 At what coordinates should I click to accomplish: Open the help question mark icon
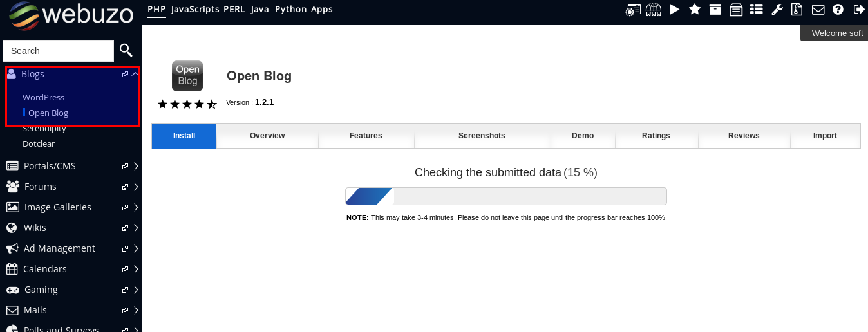coord(838,10)
